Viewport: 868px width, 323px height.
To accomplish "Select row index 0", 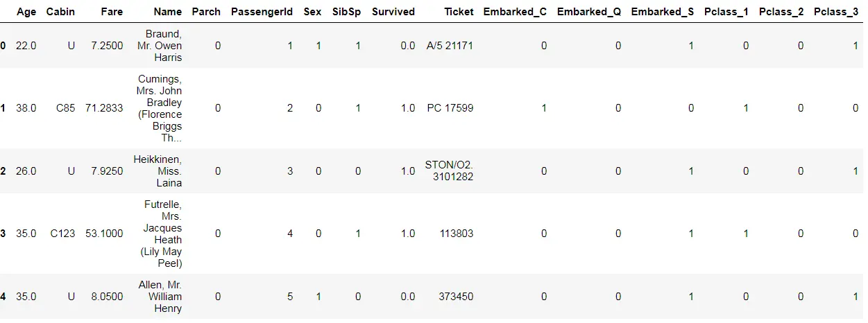I will pos(3,46).
